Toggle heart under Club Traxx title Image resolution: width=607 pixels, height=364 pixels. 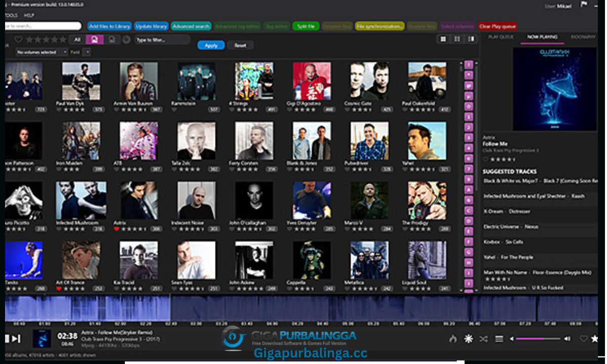(x=486, y=159)
